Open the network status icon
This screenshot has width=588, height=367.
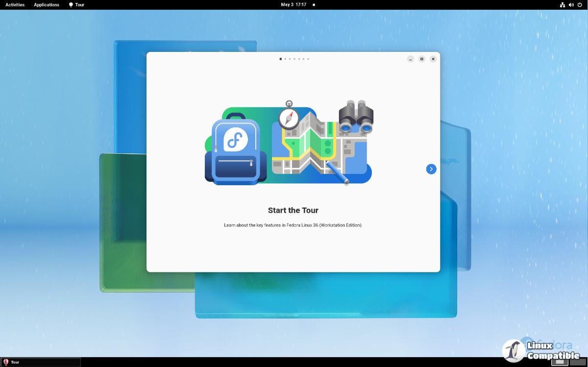562,5
